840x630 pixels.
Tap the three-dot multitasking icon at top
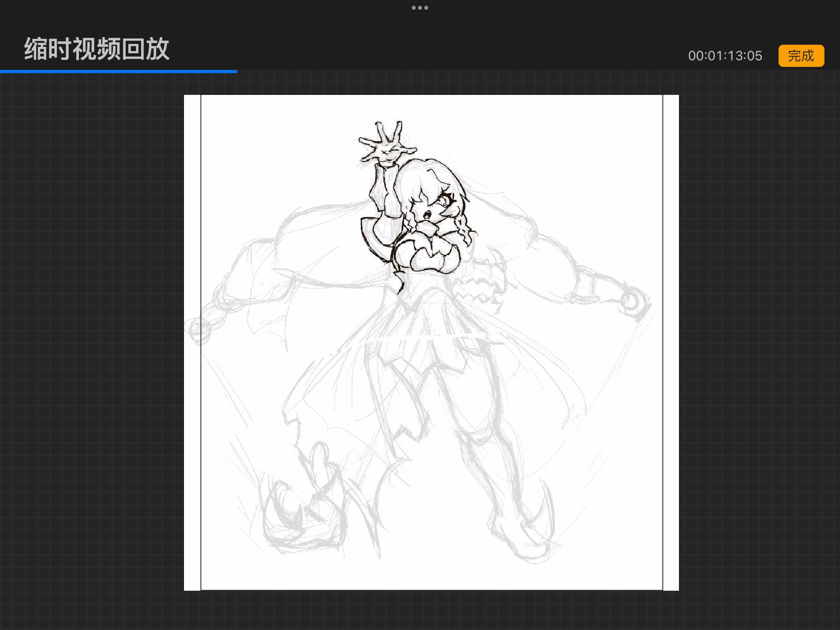coord(420,8)
